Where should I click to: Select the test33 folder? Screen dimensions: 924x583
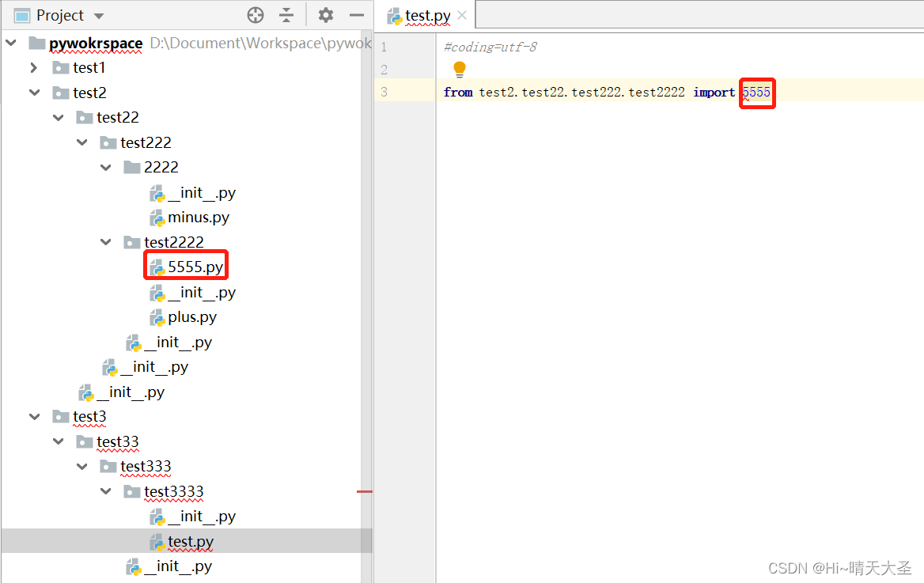tap(118, 441)
